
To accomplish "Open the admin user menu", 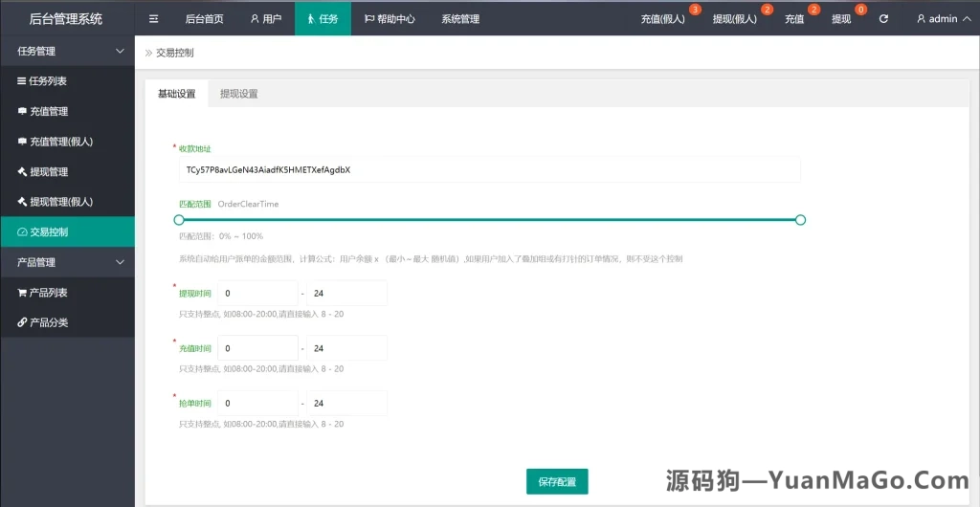I will pyautogui.click(x=944, y=19).
